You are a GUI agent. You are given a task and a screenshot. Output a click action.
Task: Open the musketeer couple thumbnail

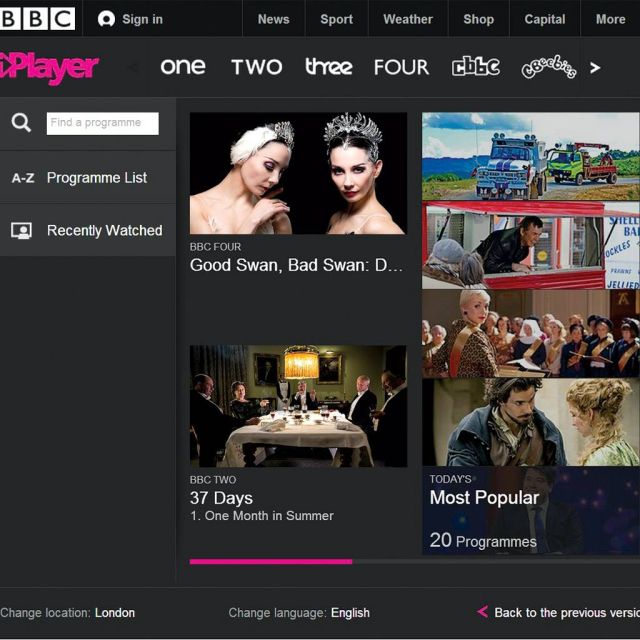[531, 422]
